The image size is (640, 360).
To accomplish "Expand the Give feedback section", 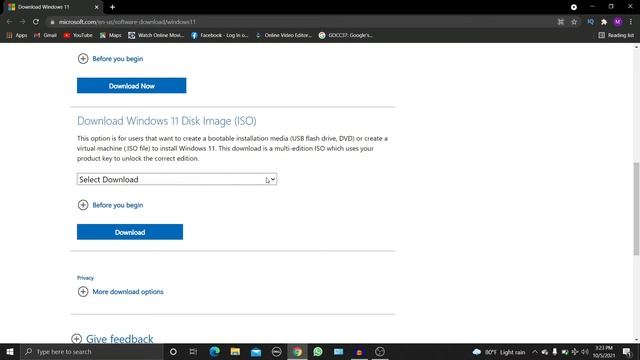I will coord(112,339).
